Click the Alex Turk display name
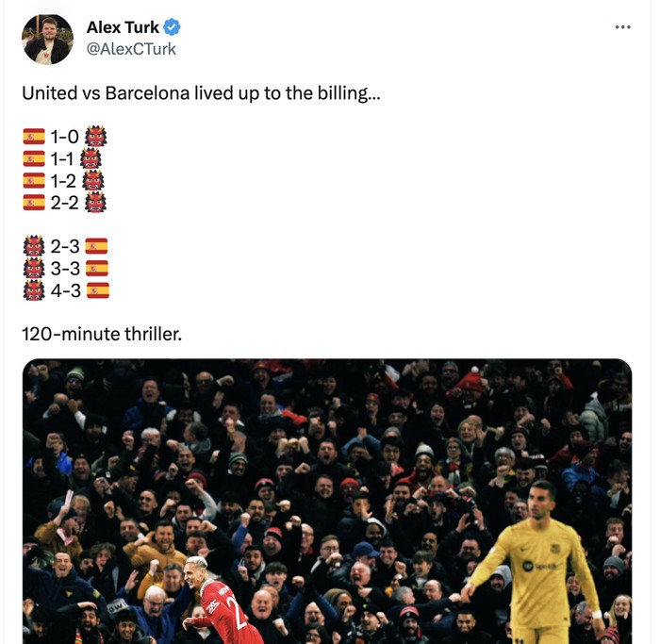 pos(123,27)
